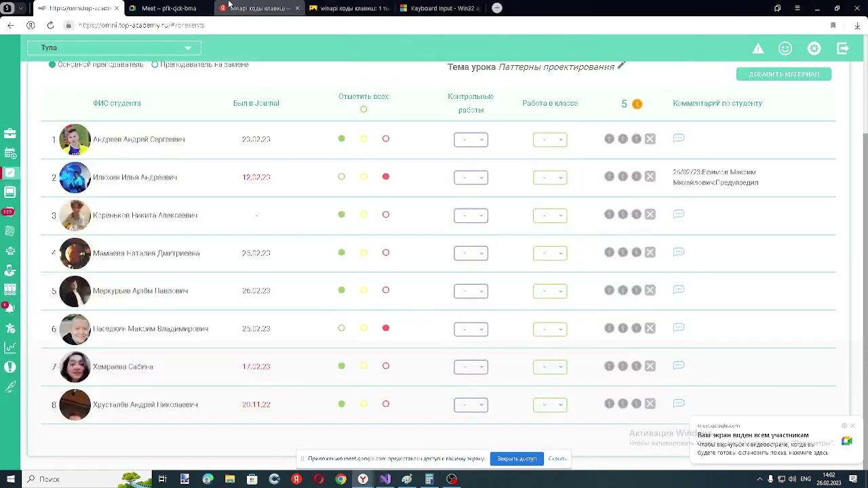Edit lesson topic with pencil icon
The image size is (868, 488).
point(620,66)
